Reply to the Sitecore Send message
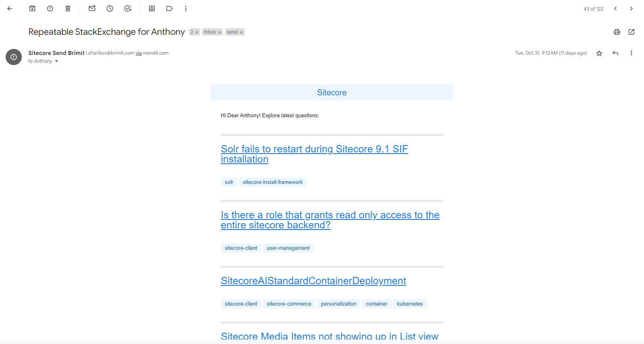 [x=615, y=53]
